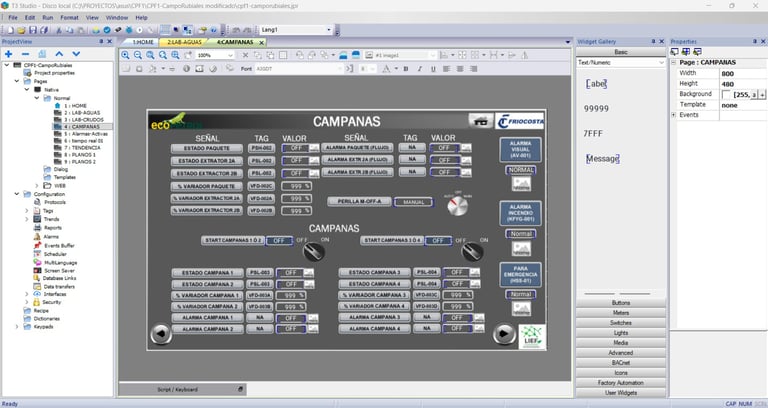The width and height of the screenshot is (768, 408).
Task: Open the Factory Automation widget category
Action: 621,383
